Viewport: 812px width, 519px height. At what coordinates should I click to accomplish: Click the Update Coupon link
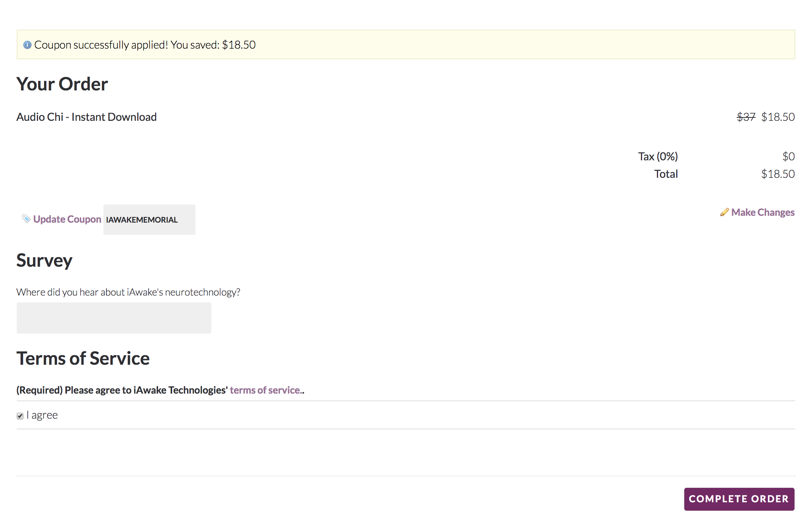coord(67,219)
